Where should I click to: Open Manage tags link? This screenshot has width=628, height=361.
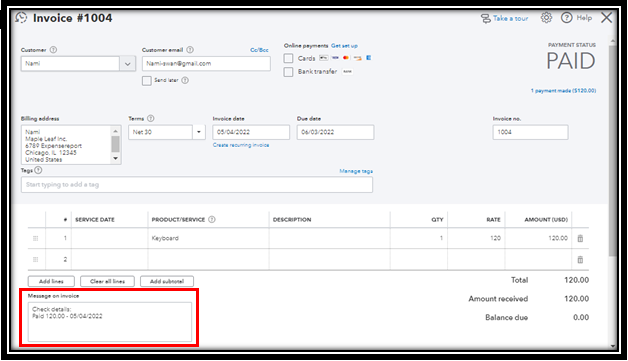click(x=356, y=171)
